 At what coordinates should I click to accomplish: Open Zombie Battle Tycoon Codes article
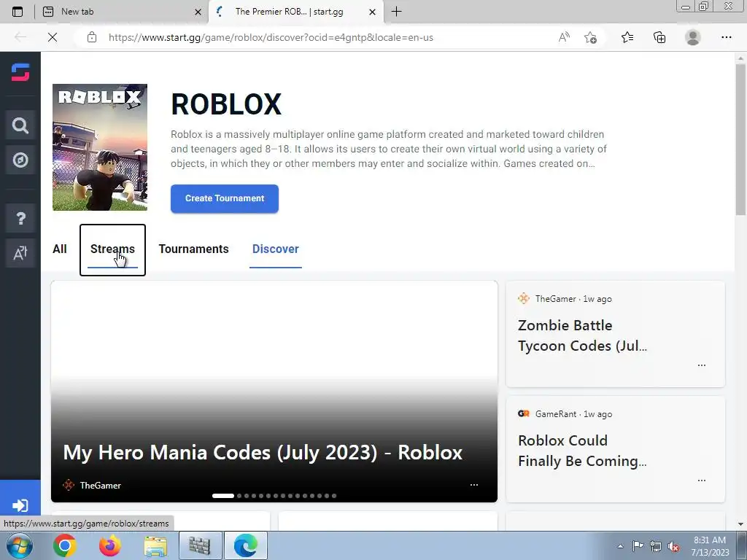(582, 335)
